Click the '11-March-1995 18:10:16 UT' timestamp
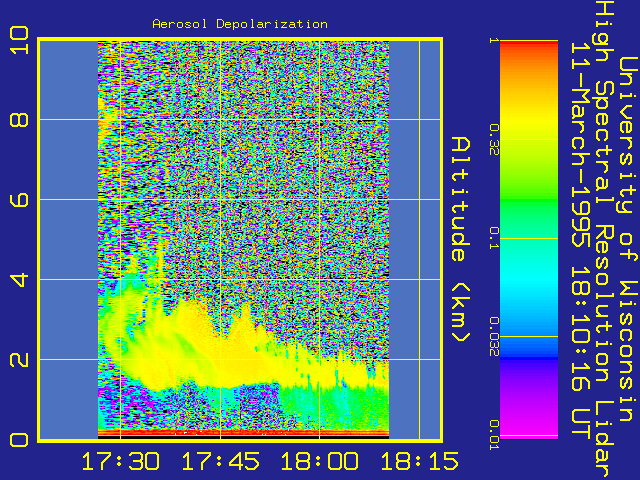This screenshot has height=480, width=640. [581, 241]
